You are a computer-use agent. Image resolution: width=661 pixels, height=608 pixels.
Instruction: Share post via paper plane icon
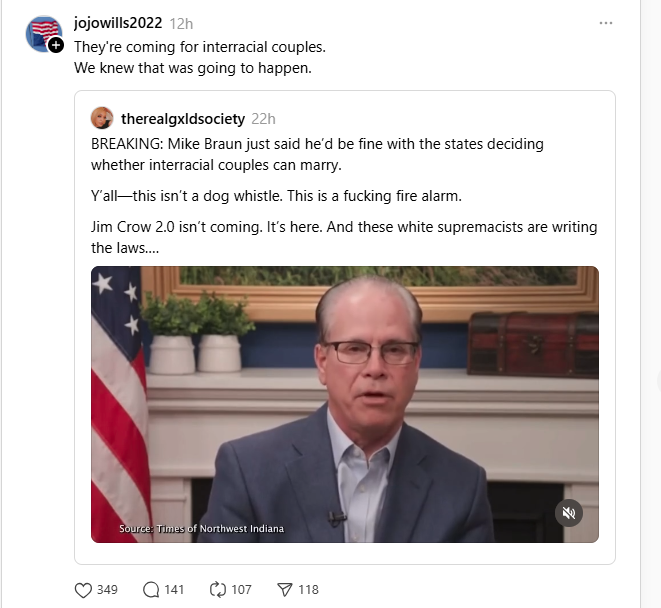point(285,589)
